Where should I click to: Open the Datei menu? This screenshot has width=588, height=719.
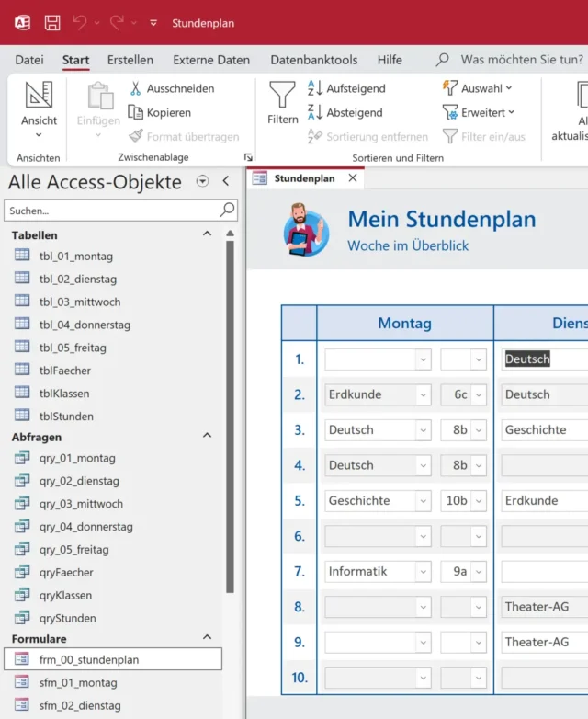(29, 60)
